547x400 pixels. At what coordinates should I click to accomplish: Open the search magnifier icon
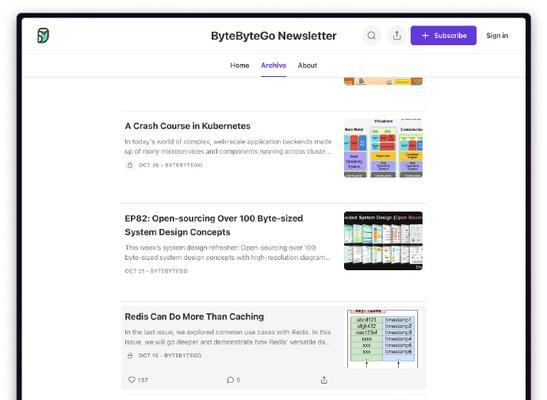point(372,36)
